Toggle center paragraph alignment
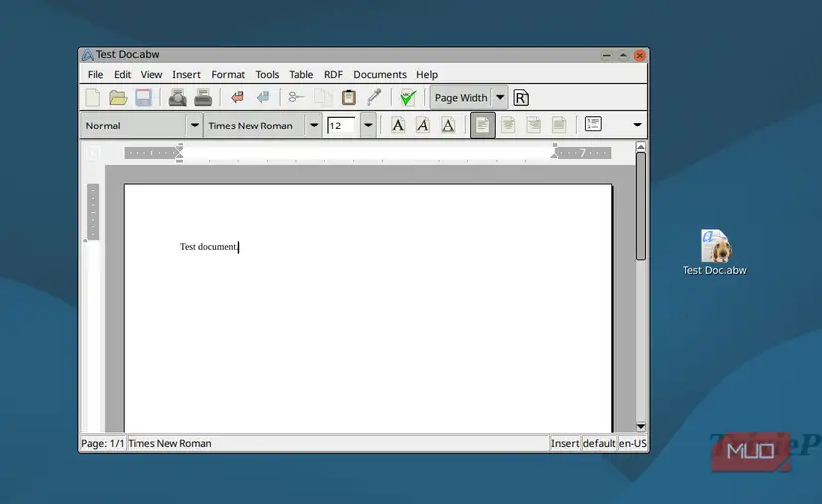Image resolution: width=822 pixels, height=504 pixels. [x=508, y=126]
